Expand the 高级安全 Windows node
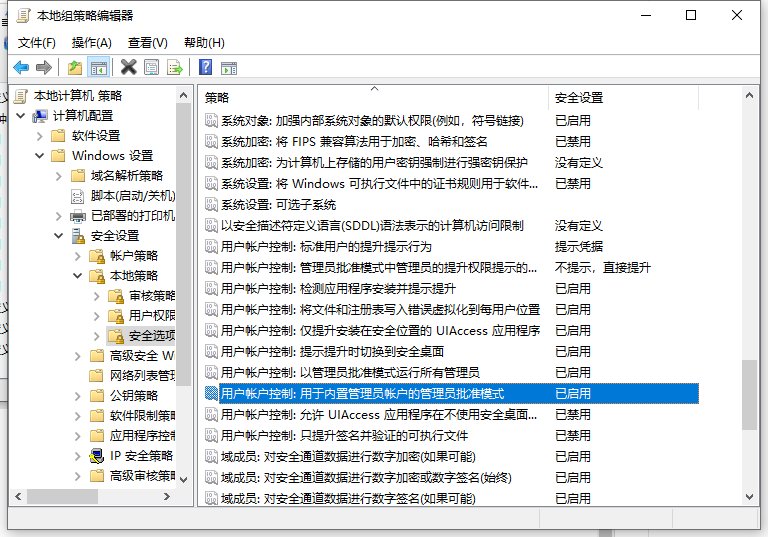 click(x=78, y=356)
